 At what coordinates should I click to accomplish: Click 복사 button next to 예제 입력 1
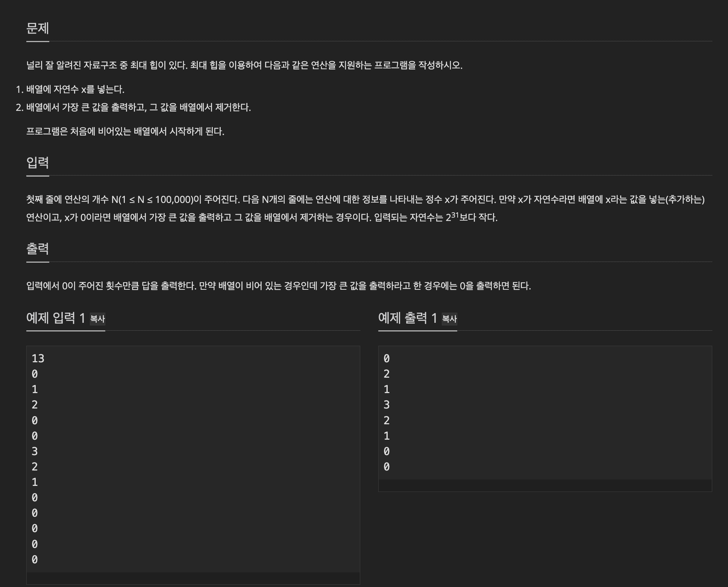coord(97,319)
